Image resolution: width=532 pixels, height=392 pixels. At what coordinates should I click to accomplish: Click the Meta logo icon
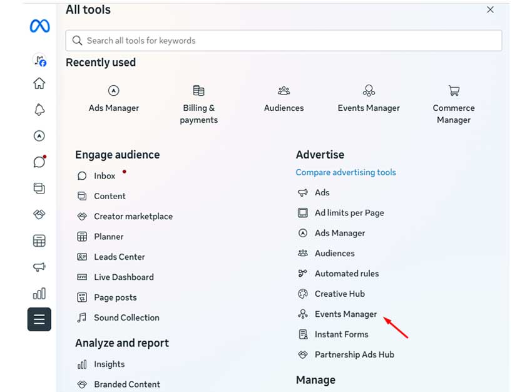(39, 26)
